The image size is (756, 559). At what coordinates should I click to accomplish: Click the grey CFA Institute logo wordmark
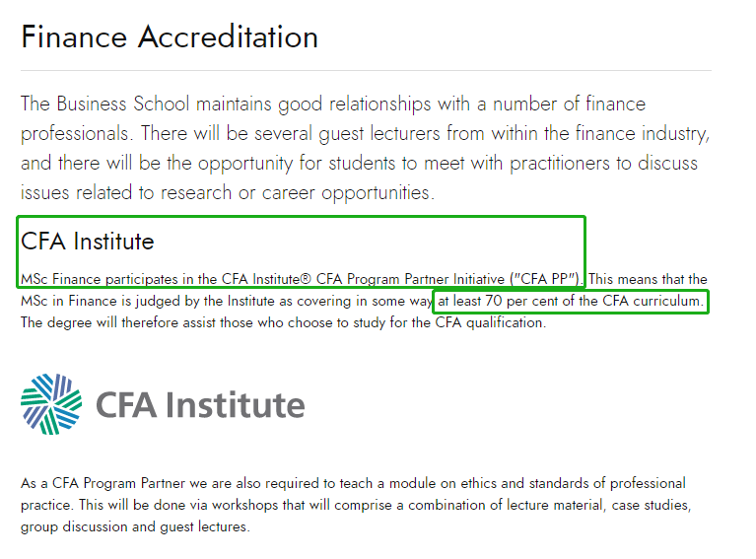200,405
